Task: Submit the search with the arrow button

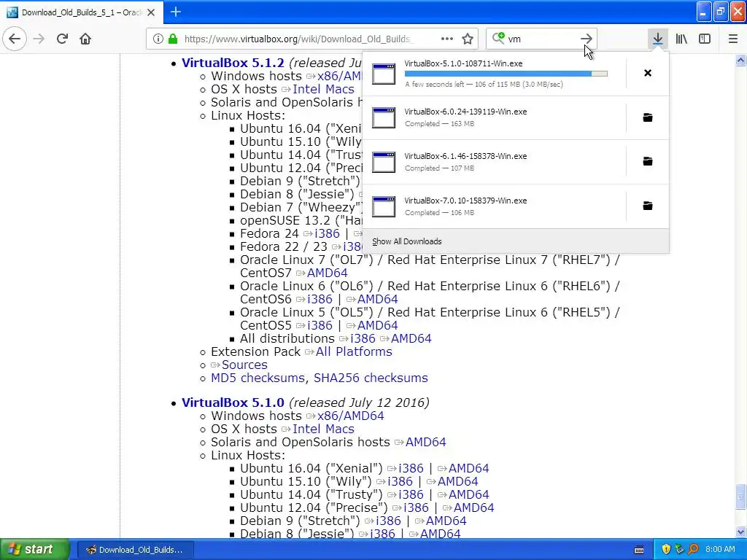Action: [587, 39]
